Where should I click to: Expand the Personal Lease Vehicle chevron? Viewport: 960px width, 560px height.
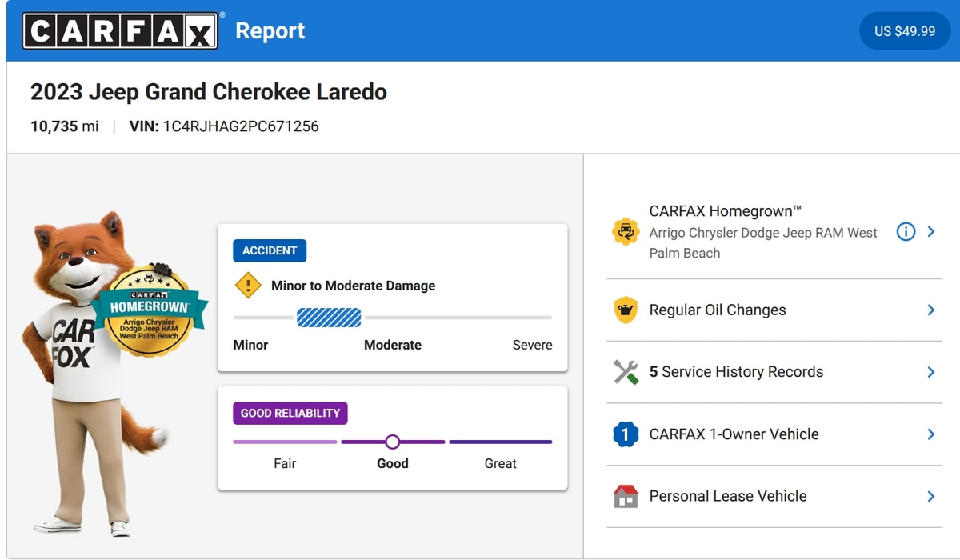[x=930, y=496]
